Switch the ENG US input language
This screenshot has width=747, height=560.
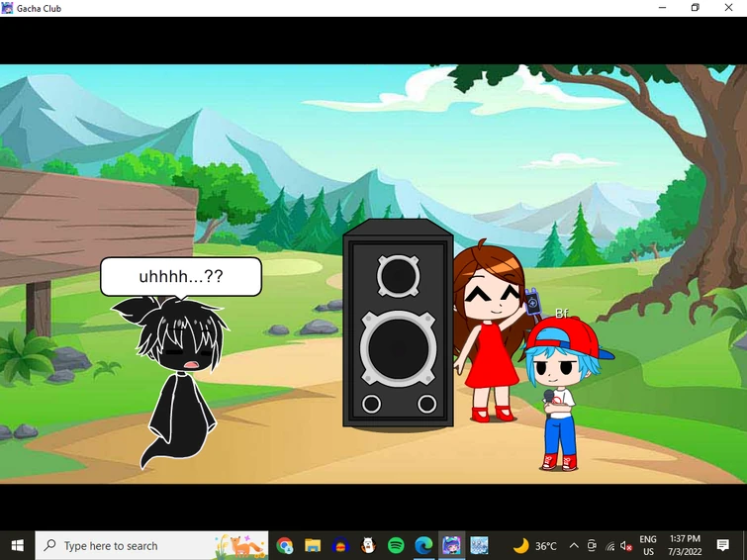(648, 545)
